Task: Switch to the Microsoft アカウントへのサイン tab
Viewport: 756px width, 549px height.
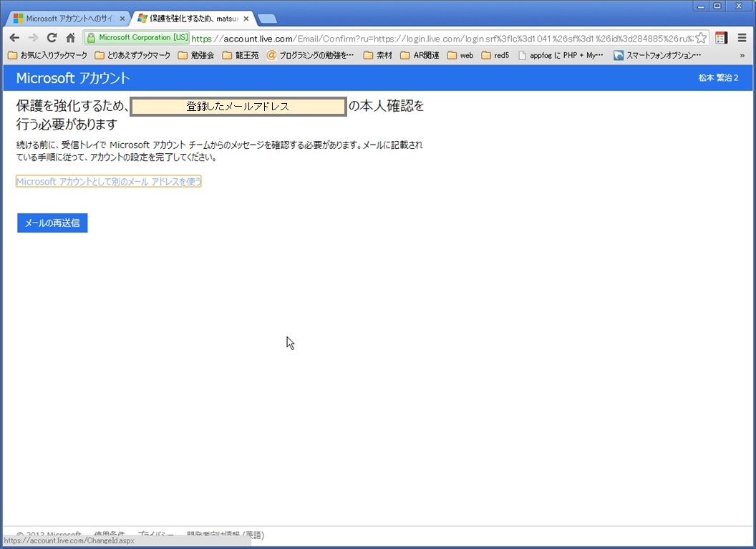Action: 67,19
